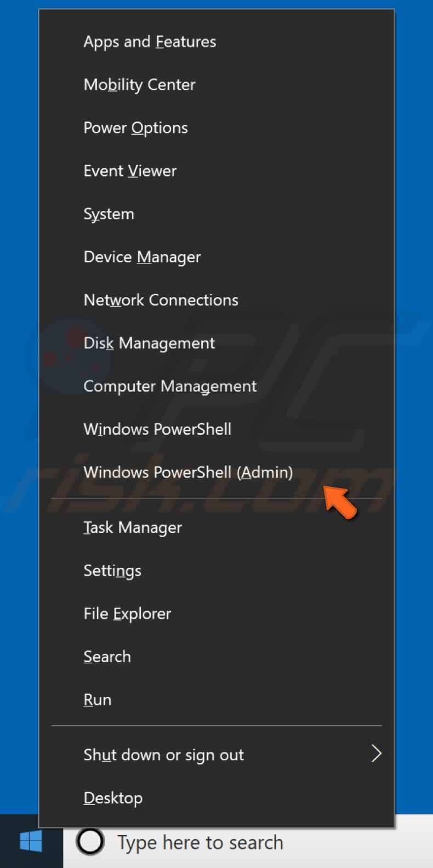The image size is (433, 868).
Task: Open Network Connections
Action: [x=161, y=300]
